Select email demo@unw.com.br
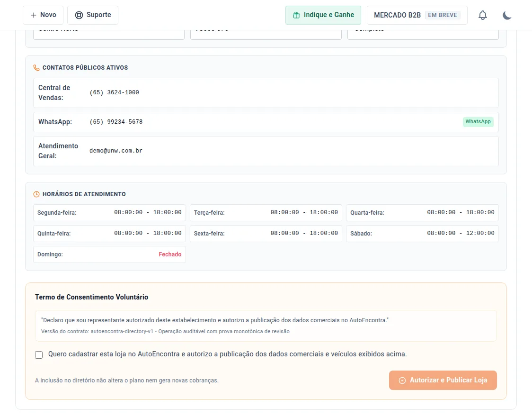Viewport: 532px width, 417px height. point(116,151)
